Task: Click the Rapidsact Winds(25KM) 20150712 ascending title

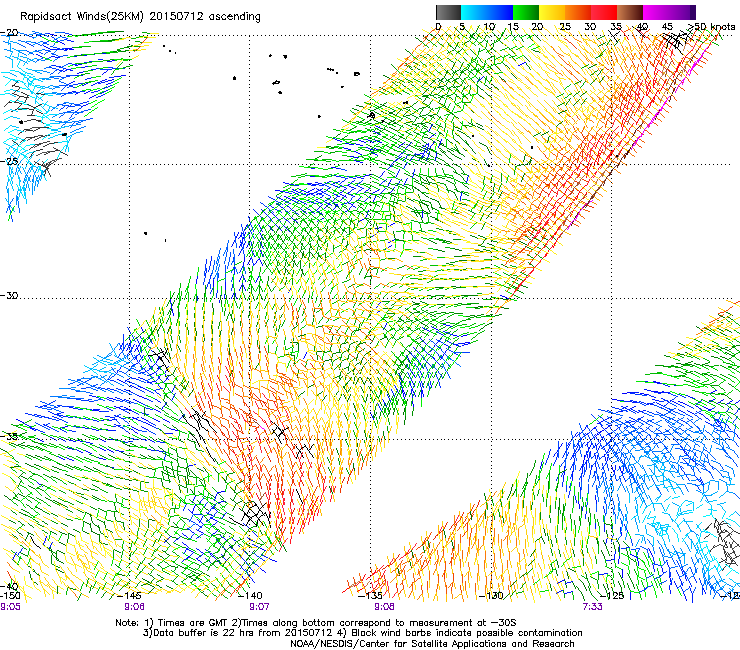Action: (x=140, y=17)
